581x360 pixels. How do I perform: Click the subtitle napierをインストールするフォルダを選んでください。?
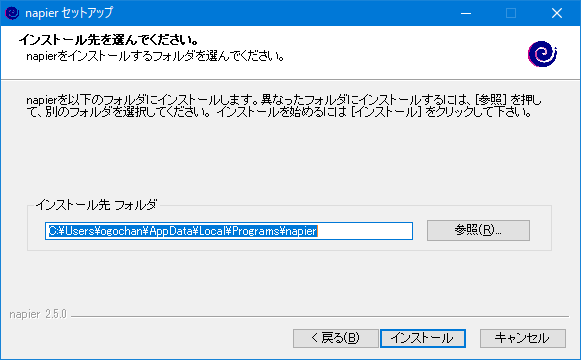[x=155, y=56]
